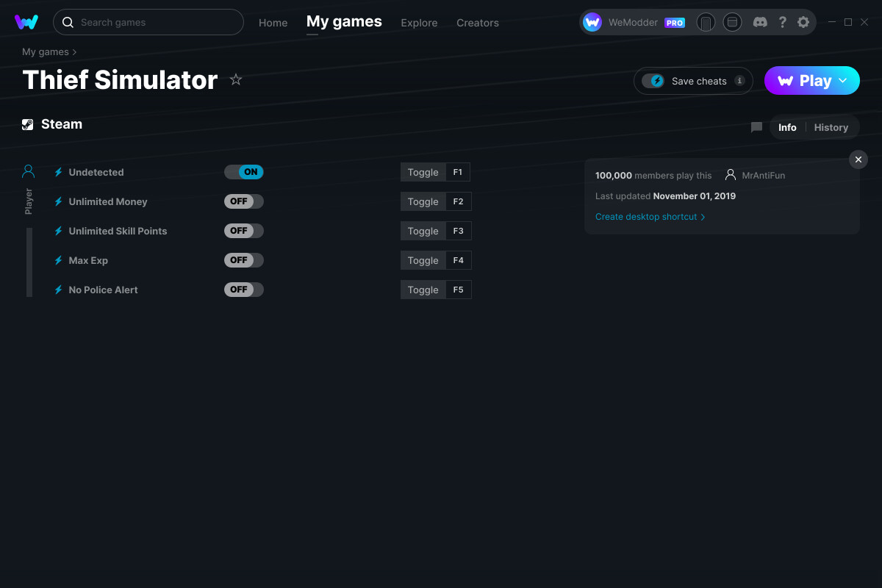This screenshot has width=882, height=588.
Task: Go to the Home tab
Action: click(273, 23)
